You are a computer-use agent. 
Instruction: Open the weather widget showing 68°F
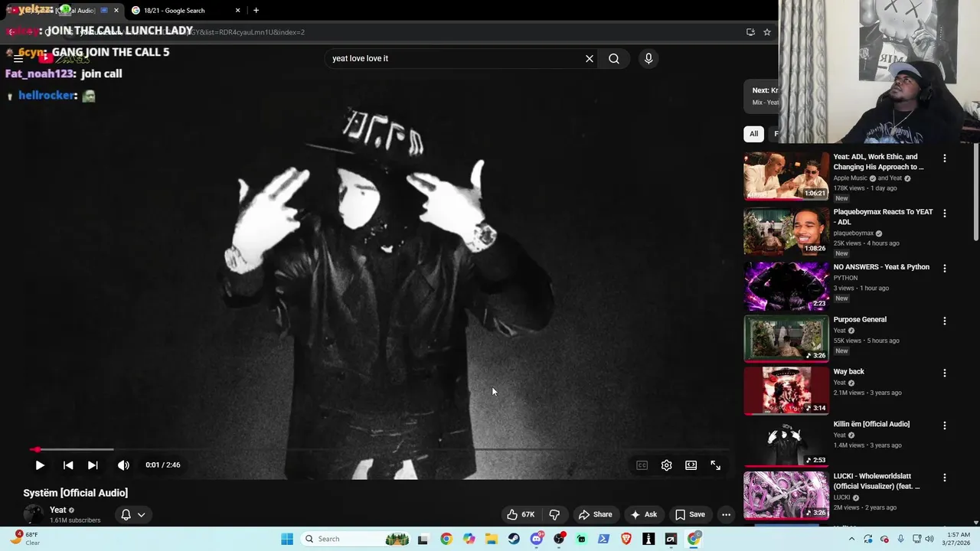(x=24, y=539)
